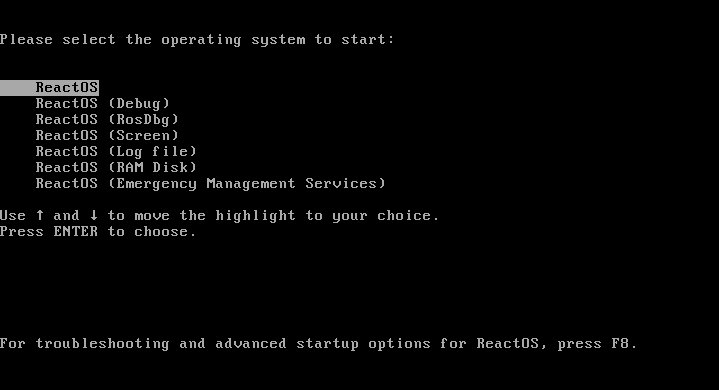
Task: Choose ReactOS (Emergency Management Services)
Action: pyautogui.click(x=210, y=184)
